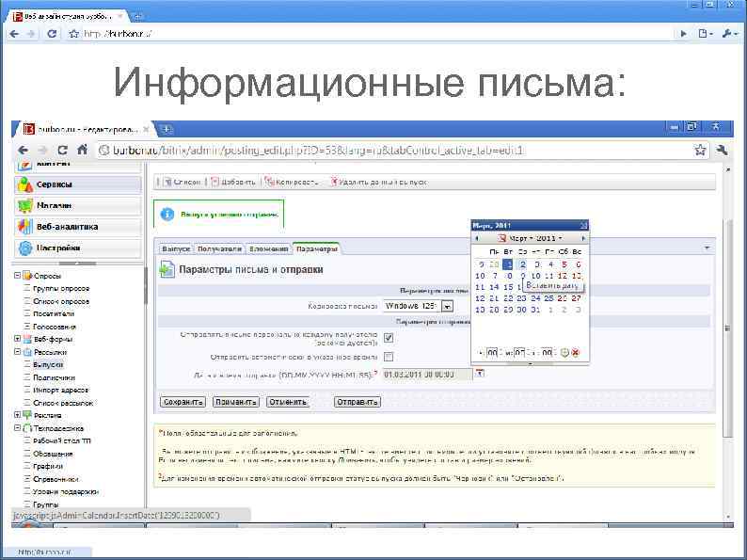Open Выпуски in the sidebar tree

coord(48,364)
